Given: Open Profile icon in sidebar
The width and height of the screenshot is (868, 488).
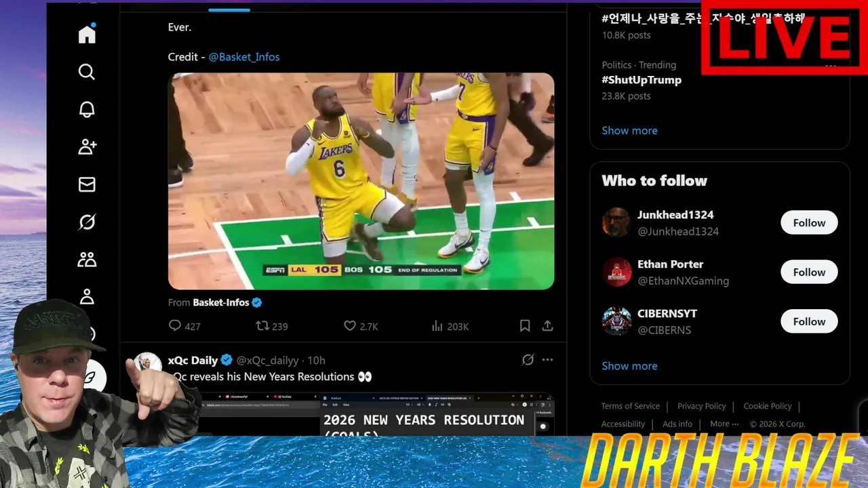Looking at the screenshot, I should 87,297.
